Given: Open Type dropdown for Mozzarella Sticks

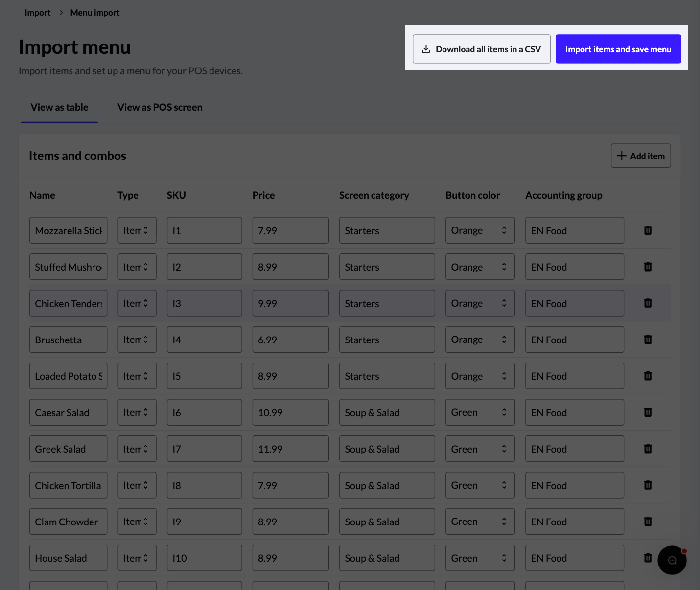Looking at the screenshot, I should pyautogui.click(x=137, y=230).
